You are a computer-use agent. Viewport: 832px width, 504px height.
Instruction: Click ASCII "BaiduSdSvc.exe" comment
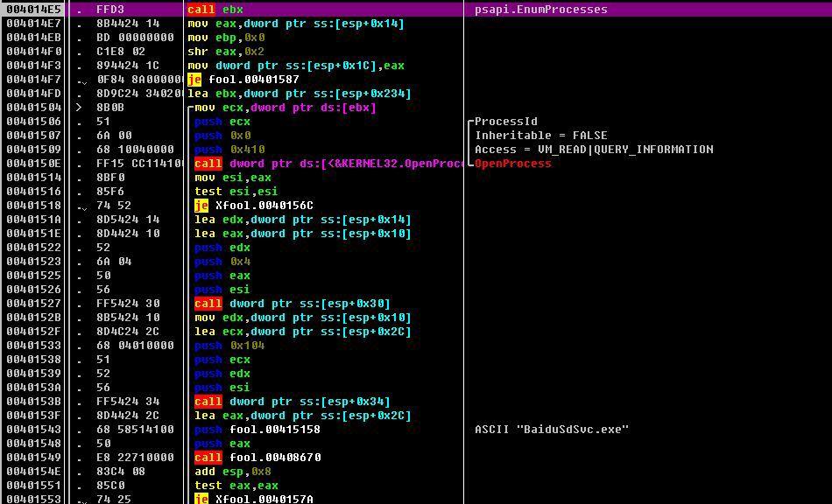click(552, 430)
